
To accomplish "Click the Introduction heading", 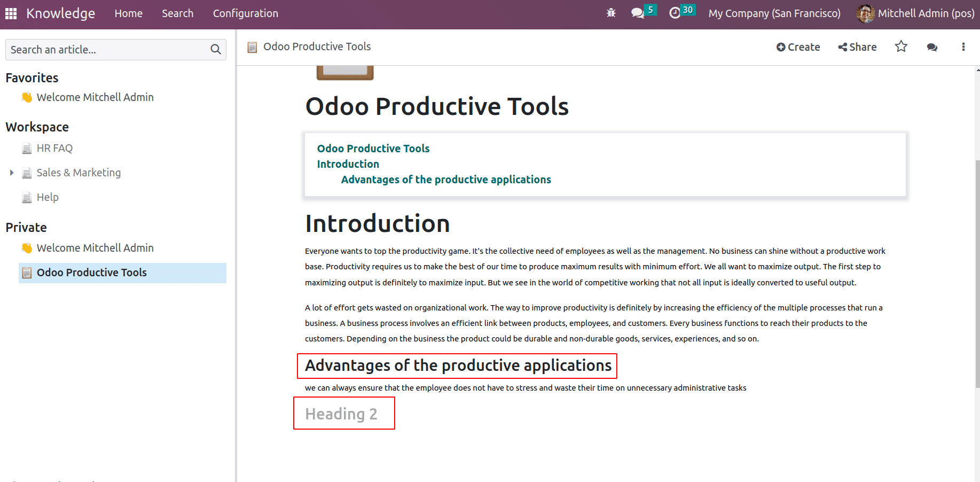I will tap(377, 223).
